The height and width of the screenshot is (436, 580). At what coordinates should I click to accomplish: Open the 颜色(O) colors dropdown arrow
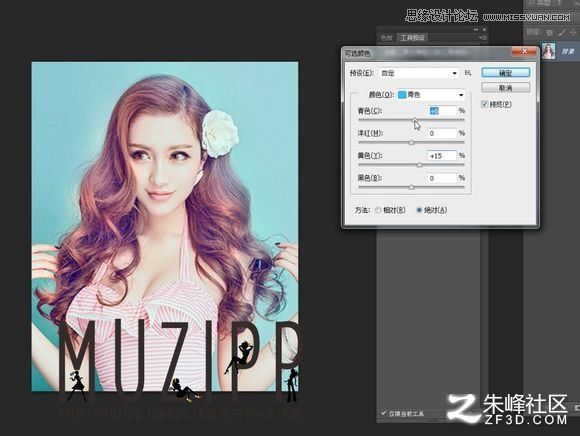461,95
